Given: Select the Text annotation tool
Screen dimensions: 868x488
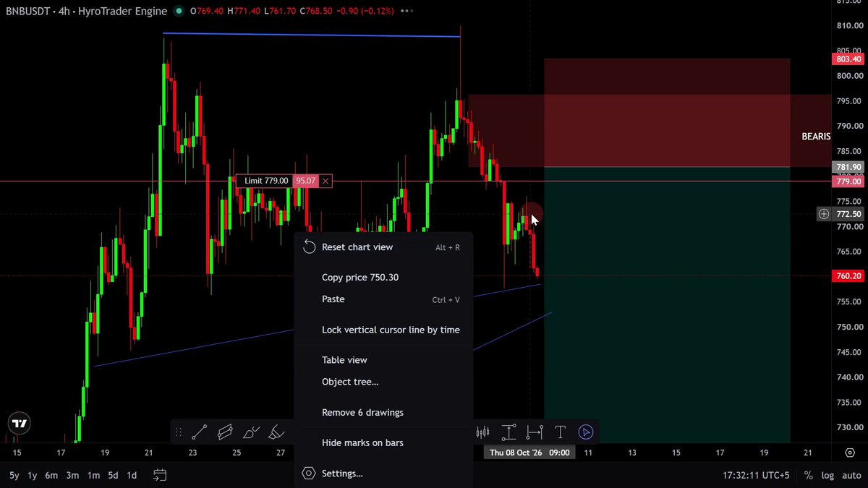Looking at the screenshot, I should (561, 432).
